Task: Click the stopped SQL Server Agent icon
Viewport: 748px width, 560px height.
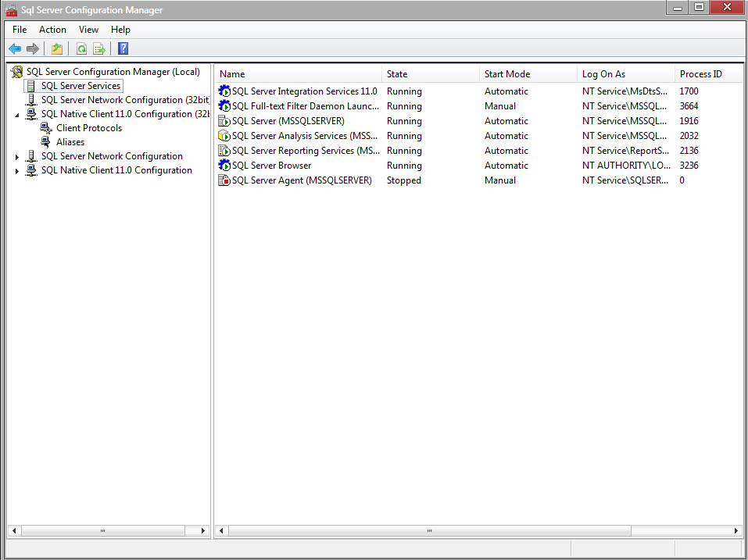Action: point(224,180)
